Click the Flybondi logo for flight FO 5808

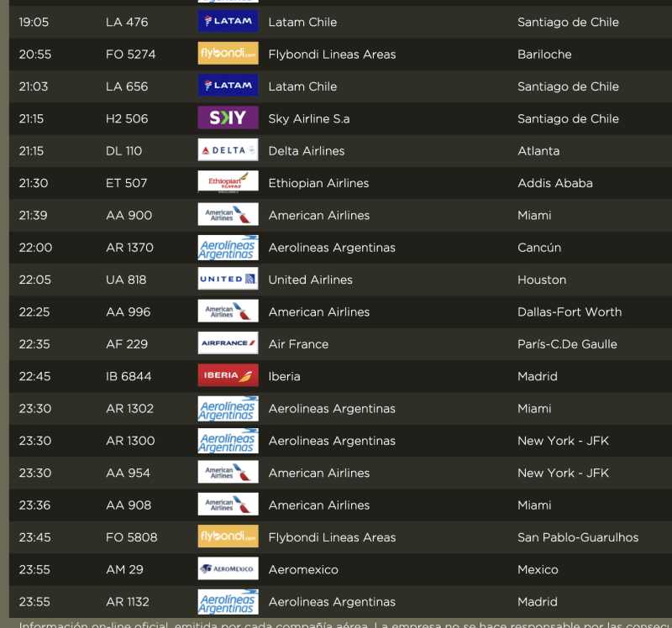click(228, 536)
